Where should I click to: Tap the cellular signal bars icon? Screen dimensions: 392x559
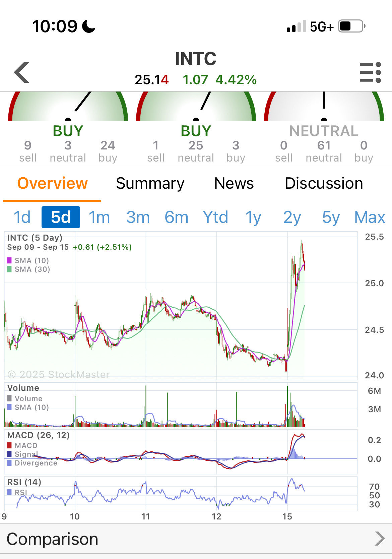click(296, 26)
